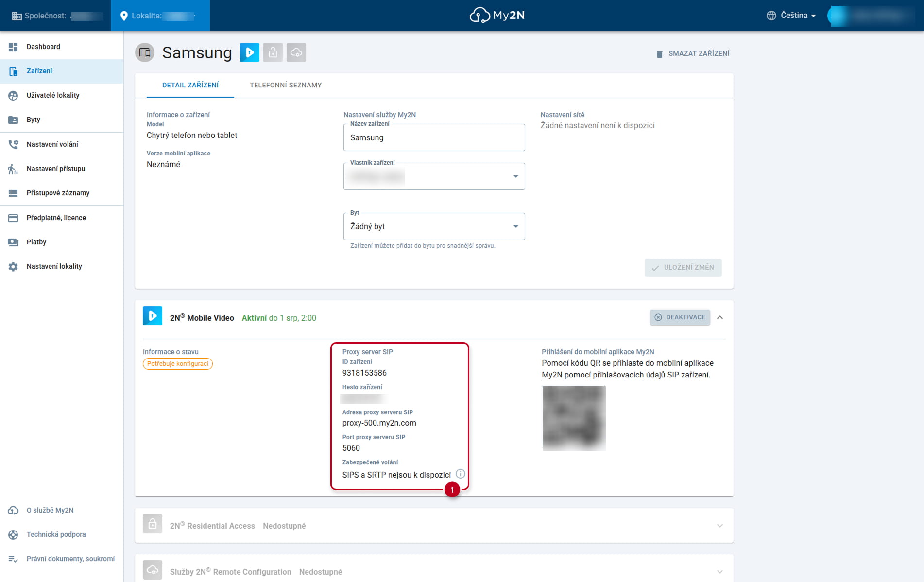Click the Nastavení lokality gear icon
This screenshot has width=924, height=582.
pyautogui.click(x=13, y=266)
